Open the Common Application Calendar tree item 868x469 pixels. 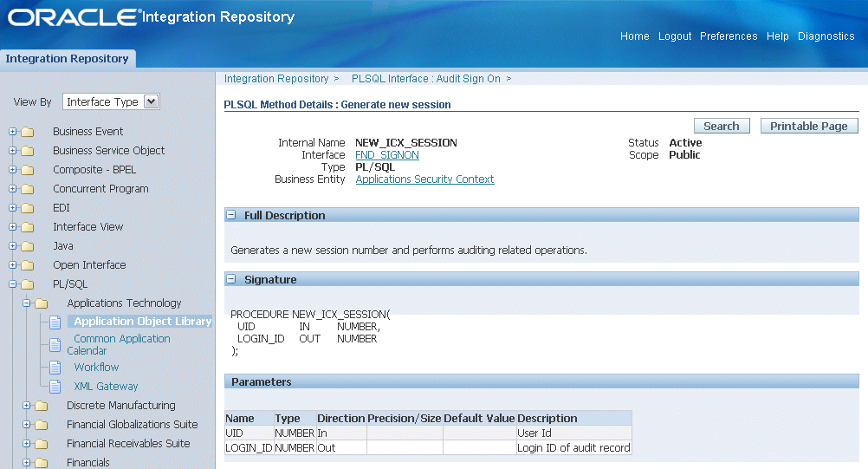[119, 344]
